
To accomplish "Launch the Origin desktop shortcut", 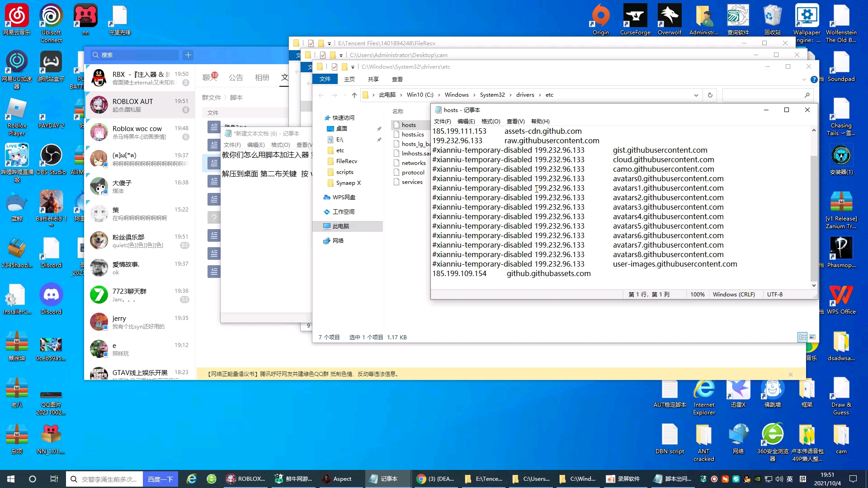I will (601, 20).
